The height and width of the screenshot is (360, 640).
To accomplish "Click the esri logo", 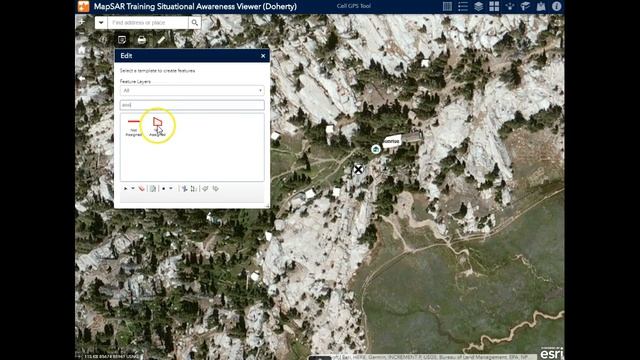I will (552, 353).
